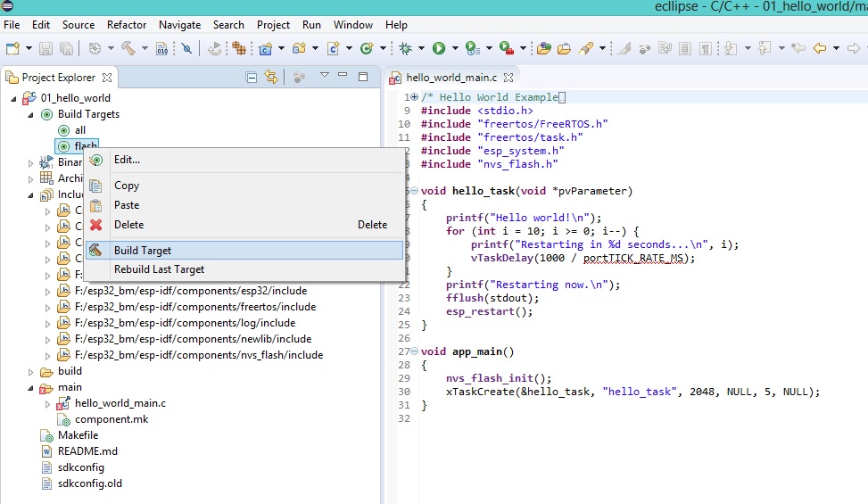Click the New file toolbar icon
Viewport: 868px width, 504px height.
(x=12, y=48)
